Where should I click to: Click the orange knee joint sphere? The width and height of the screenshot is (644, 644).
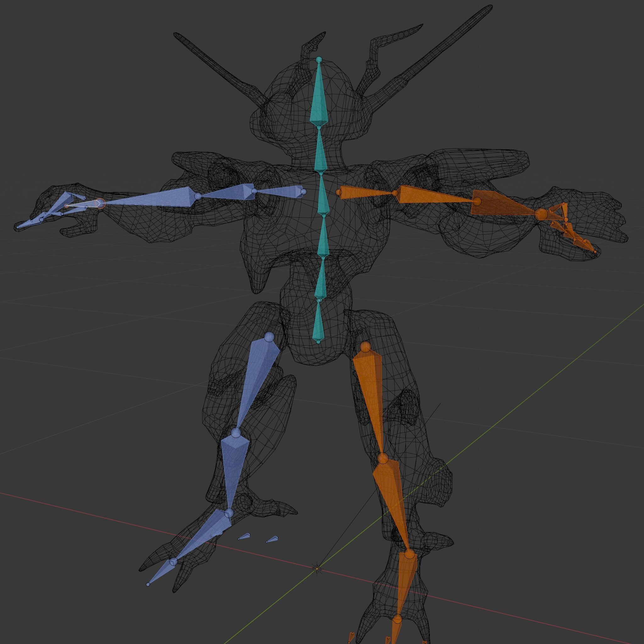383,459
